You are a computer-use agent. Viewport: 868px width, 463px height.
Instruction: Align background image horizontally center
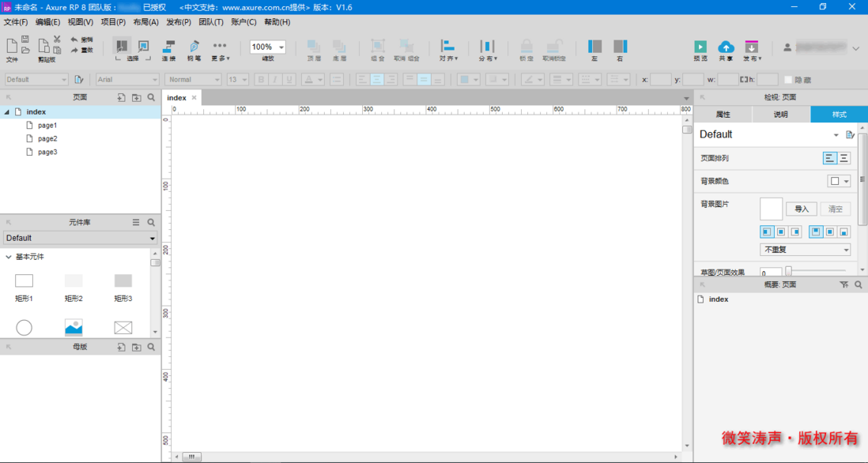(781, 231)
